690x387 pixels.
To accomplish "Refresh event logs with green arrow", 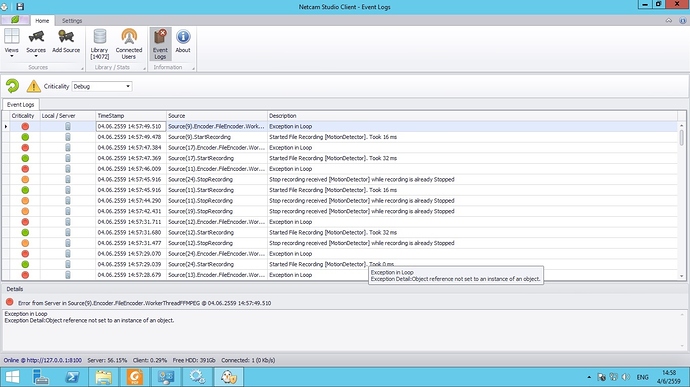I will tap(12, 86).
